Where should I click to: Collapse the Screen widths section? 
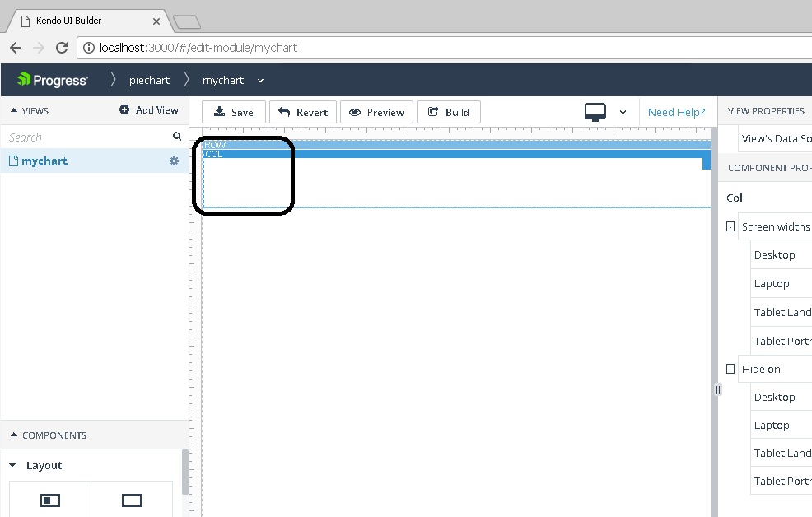[x=730, y=226]
